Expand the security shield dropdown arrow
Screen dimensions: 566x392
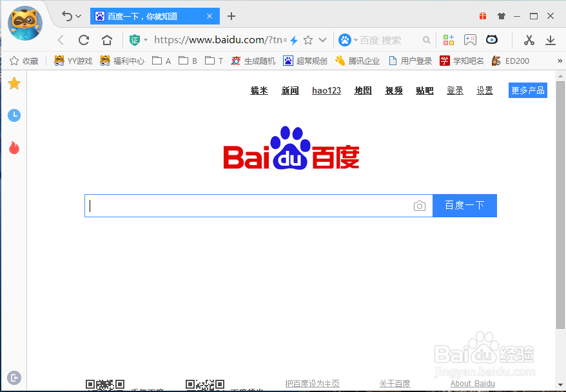[146, 40]
